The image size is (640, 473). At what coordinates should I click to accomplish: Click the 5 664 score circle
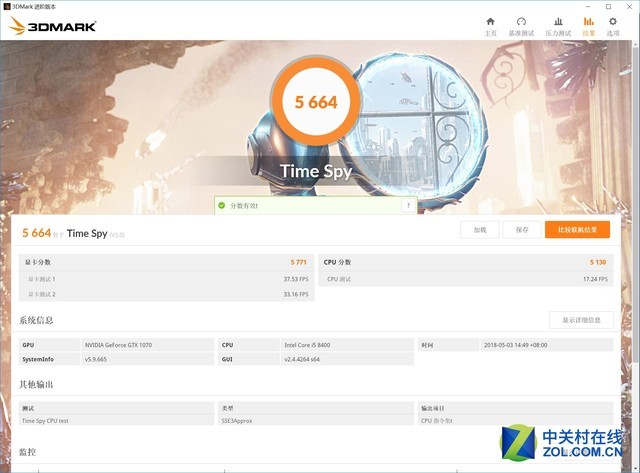(316, 101)
